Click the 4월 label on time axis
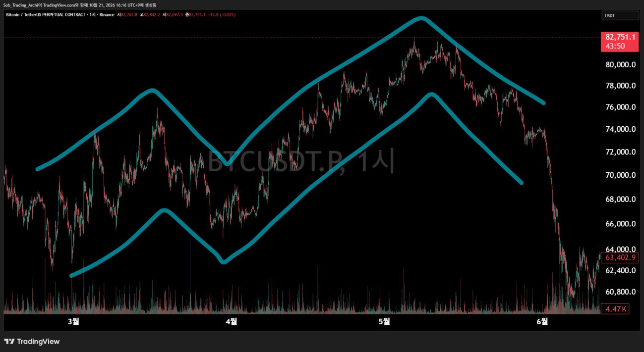 click(x=231, y=321)
